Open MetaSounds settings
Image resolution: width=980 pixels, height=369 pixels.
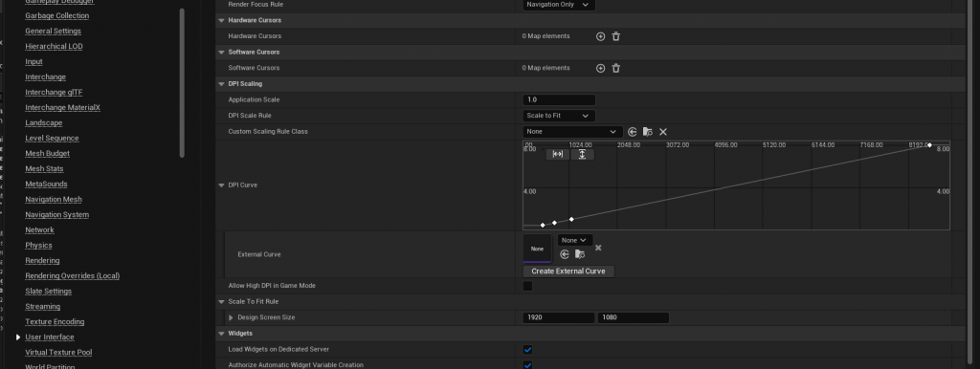(46, 184)
